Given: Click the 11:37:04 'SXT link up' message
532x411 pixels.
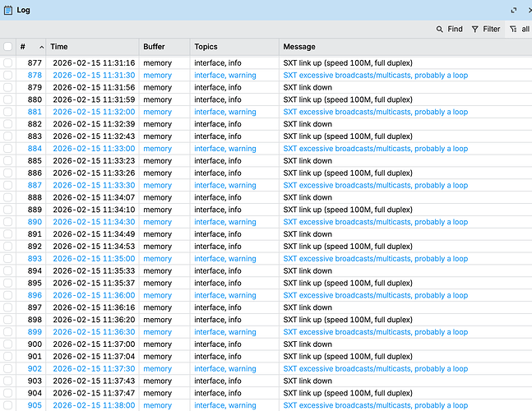Looking at the screenshot, I should (348, 357).
